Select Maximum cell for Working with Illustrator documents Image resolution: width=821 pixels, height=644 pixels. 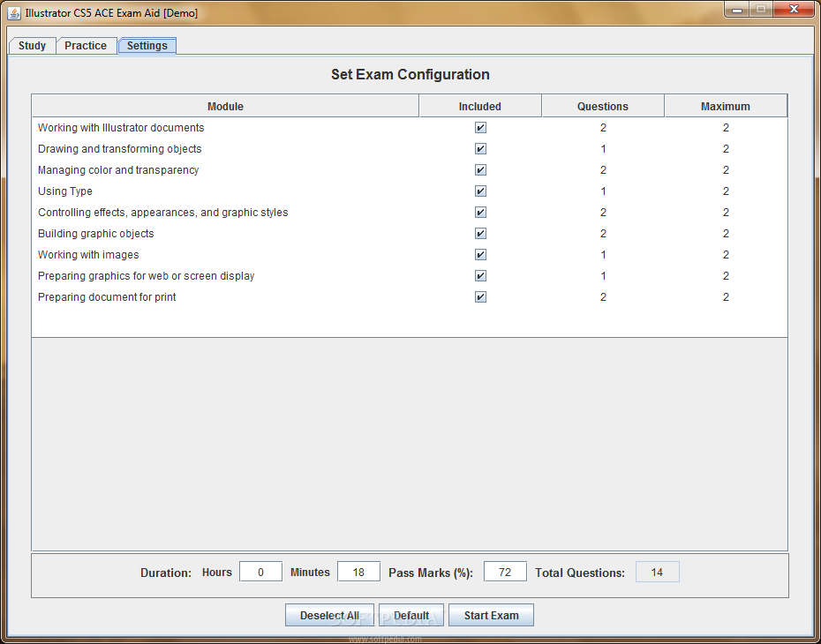726,128
